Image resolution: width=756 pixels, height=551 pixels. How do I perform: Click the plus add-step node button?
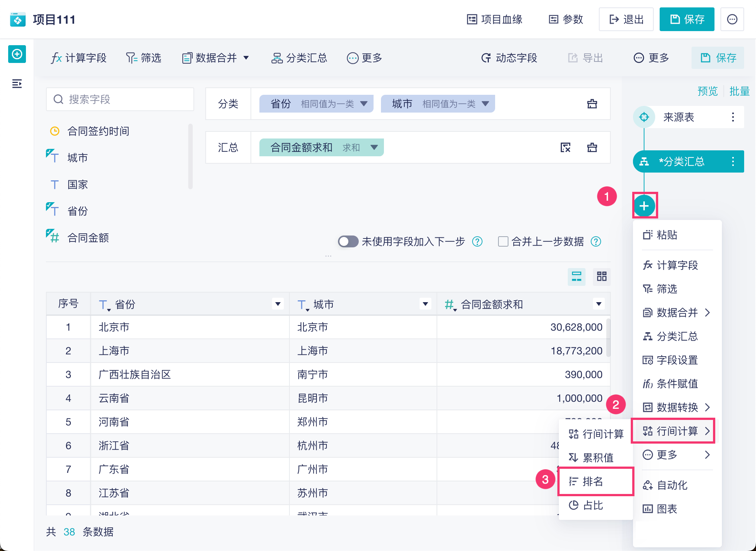pos(644,206)
